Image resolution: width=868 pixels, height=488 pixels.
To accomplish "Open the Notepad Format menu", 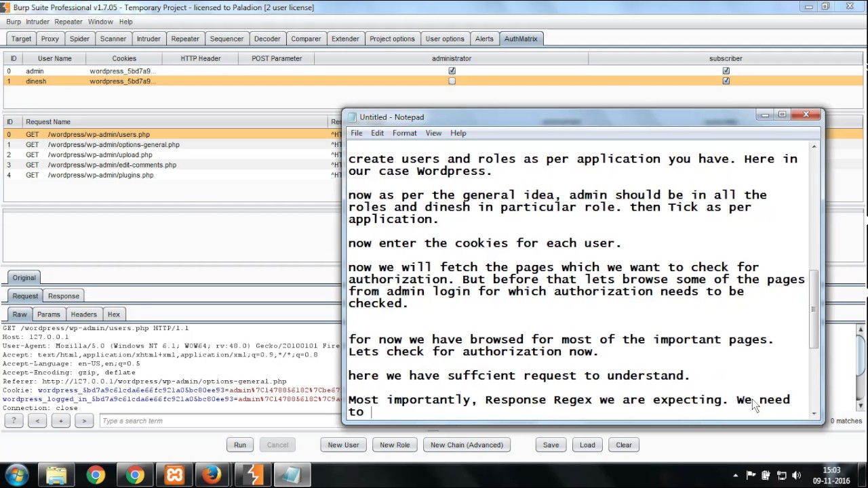I will (x=404, y=134).
